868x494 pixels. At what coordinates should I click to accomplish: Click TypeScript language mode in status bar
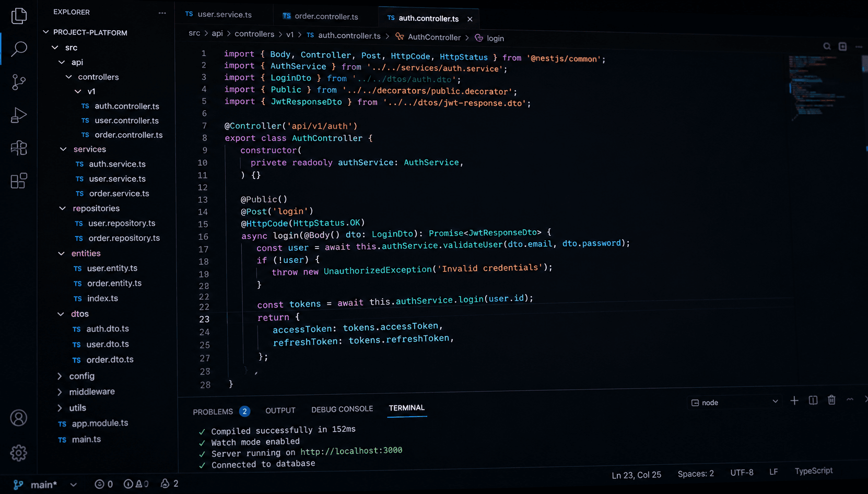point(814,471)
